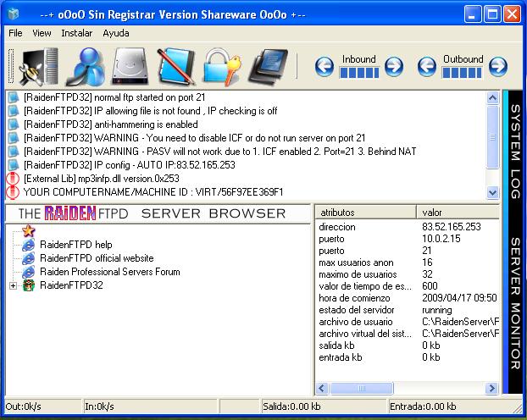This screenshot has height=420, width=527.
Task: Click red alert icon beside COMPUTERNAME line
Action: pos(13,192)
